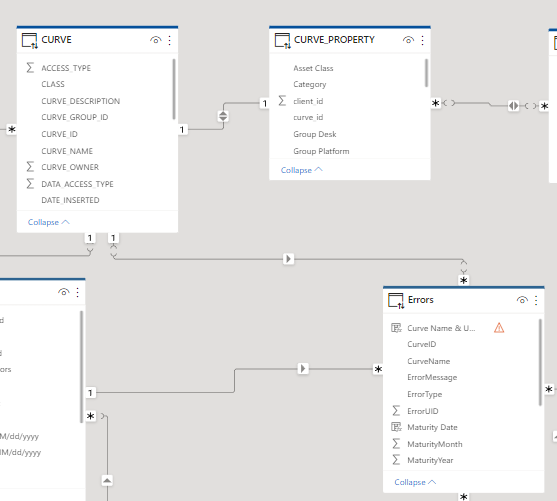This screenshot has width=557, height=501.
Task: Click sigma icon beside ACCESS_TYPE
Action: 30,68
